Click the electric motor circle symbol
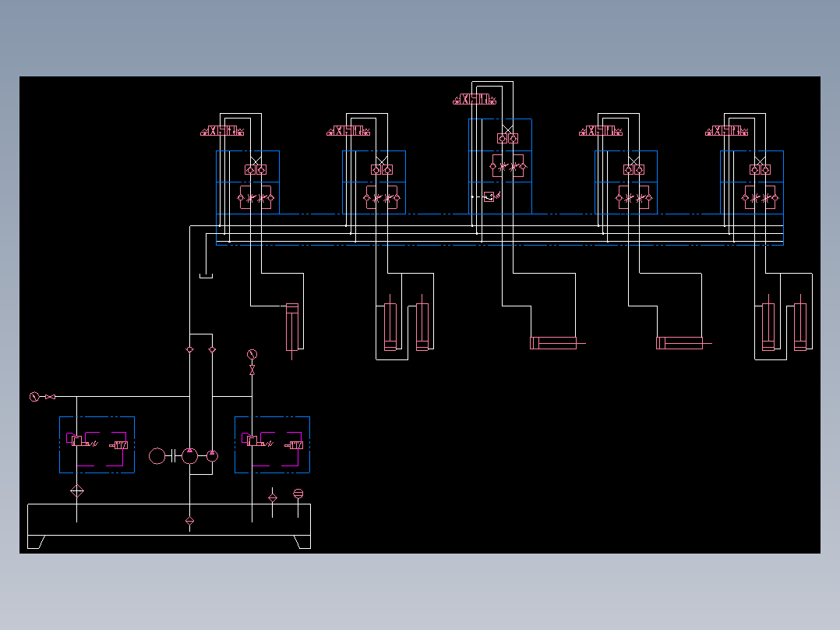 pyautogui.click(x=157, y=456)
